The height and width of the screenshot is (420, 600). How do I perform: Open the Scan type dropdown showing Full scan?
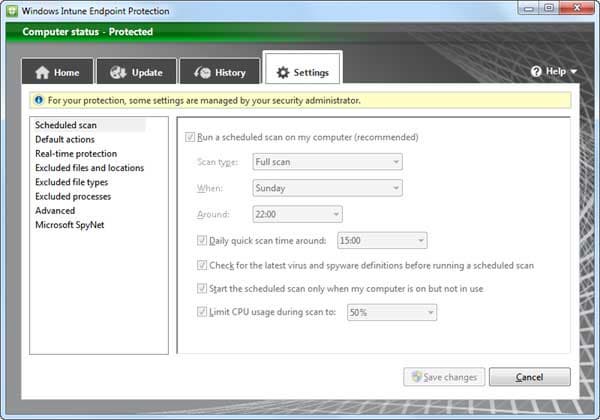pyautogui.click(x=328, y=162)
